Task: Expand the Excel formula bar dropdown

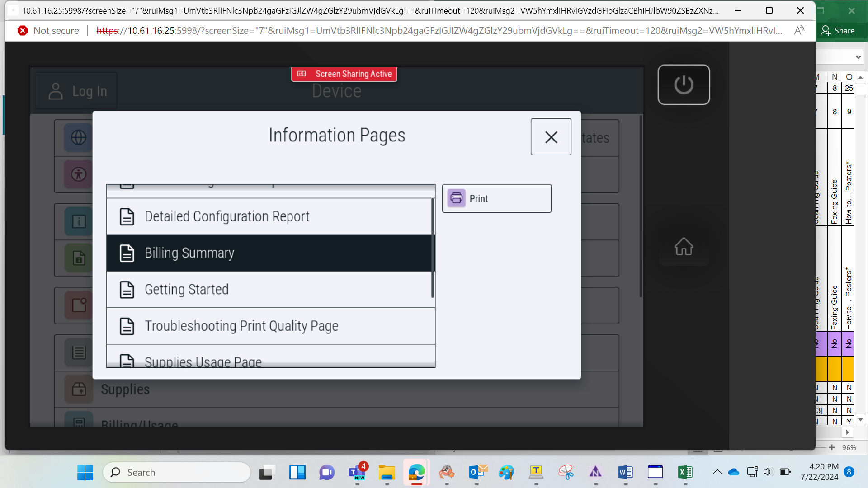Action: tap(858, 57)
